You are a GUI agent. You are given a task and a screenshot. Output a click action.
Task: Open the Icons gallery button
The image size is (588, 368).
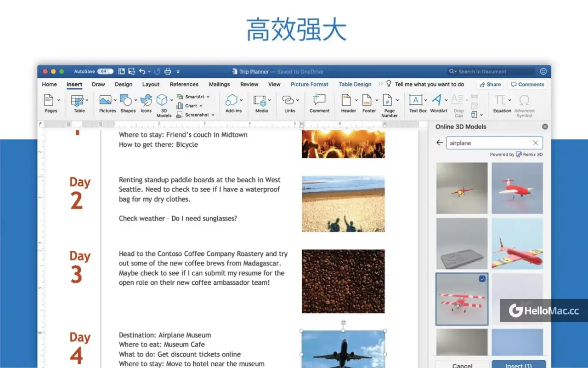pyautogui.click(x=146, y=100)
